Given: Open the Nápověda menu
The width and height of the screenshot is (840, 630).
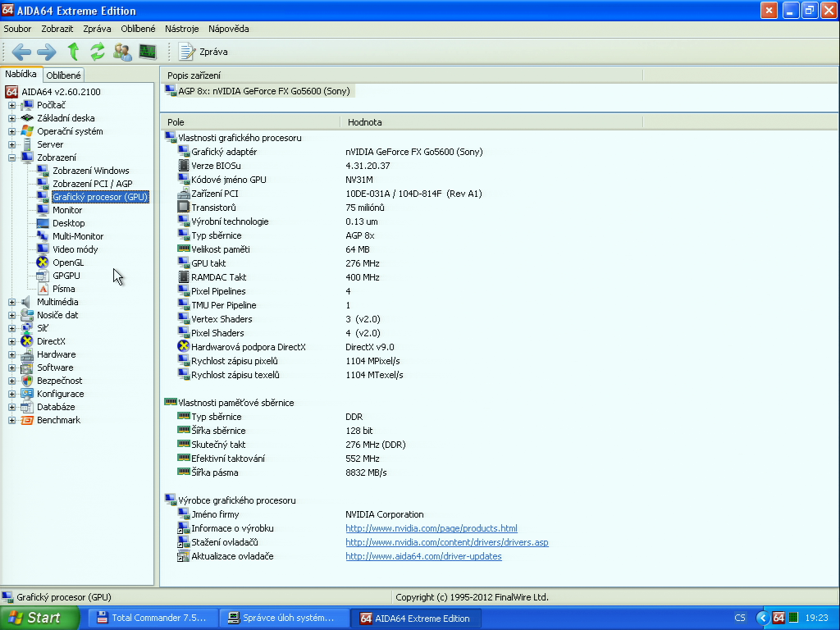Looking at the screenshot, I should pos(229,29).
